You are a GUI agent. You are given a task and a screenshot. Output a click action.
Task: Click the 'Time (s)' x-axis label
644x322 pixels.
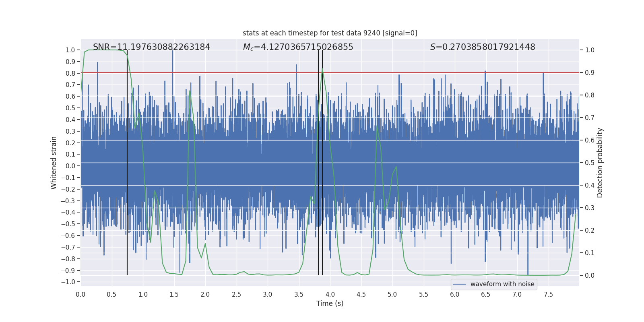click(x=330, y=303)
